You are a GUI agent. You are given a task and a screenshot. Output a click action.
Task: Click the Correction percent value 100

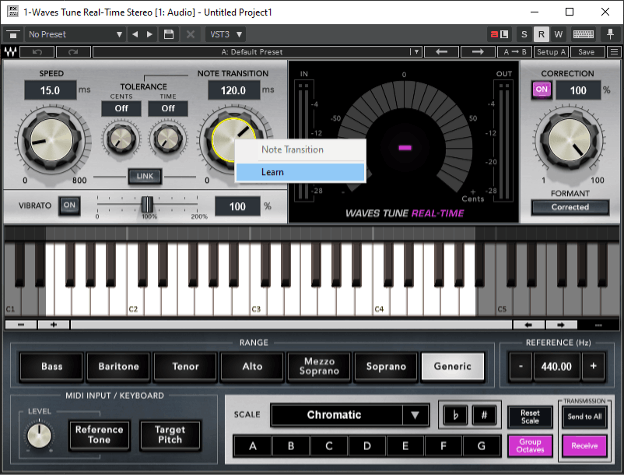coord(578,90)
